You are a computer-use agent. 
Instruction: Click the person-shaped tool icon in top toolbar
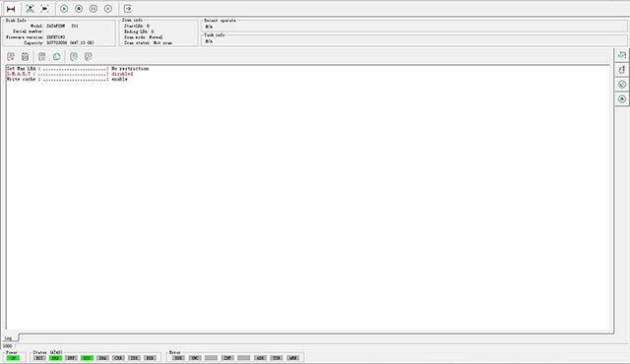[x=30, y=9]
